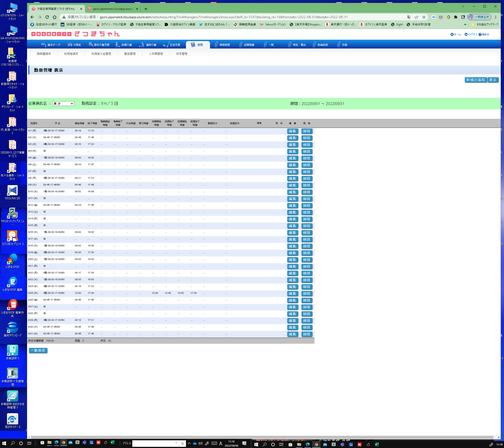Open the Chrome extensions puzzle icon
The image size is (504, 448).
pyautogui.click(x=455, y=17)
